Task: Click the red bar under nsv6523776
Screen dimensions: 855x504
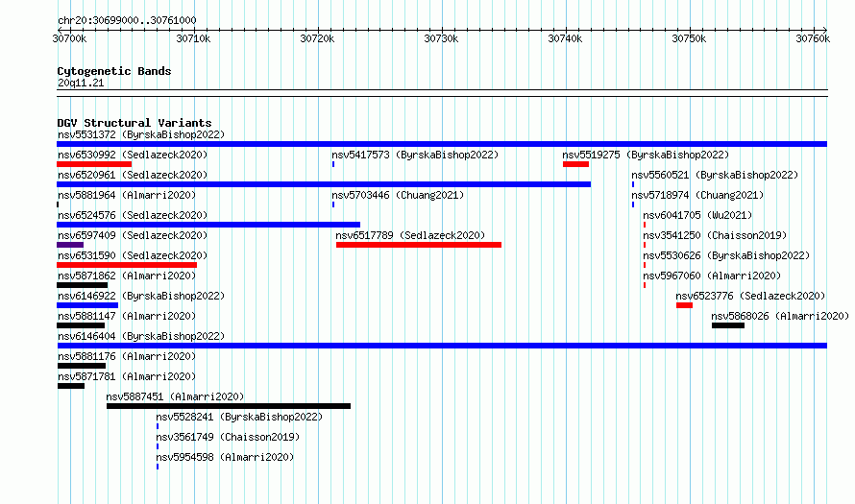Action: (684, 305)
